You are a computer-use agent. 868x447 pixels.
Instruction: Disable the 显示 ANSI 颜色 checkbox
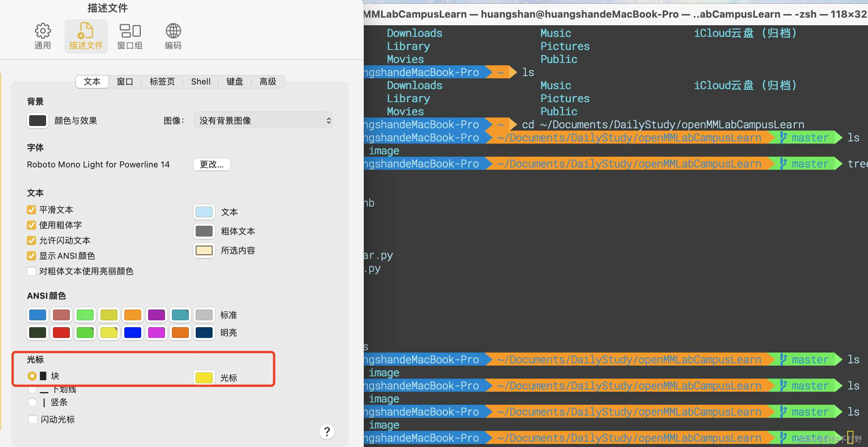[31, 256]
